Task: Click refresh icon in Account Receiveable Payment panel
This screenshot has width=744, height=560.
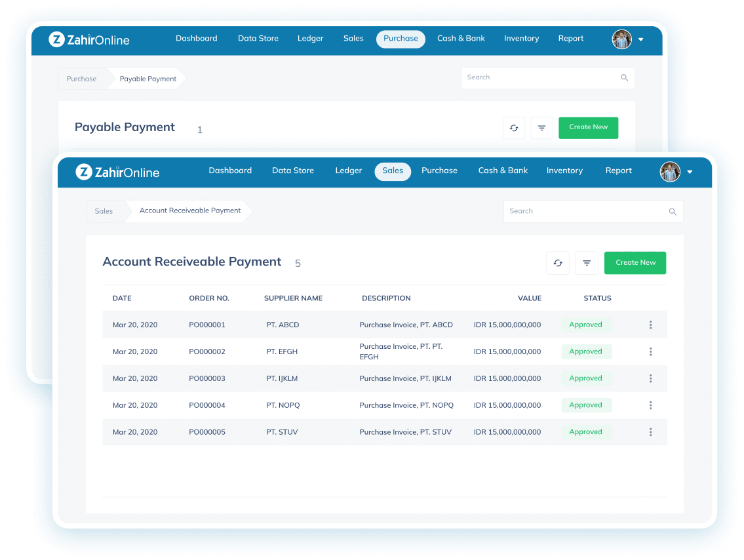Action: 558,263
